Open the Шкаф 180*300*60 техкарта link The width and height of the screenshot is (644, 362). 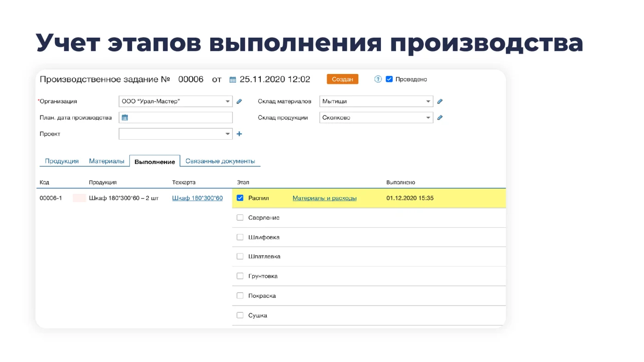point(197,198)
